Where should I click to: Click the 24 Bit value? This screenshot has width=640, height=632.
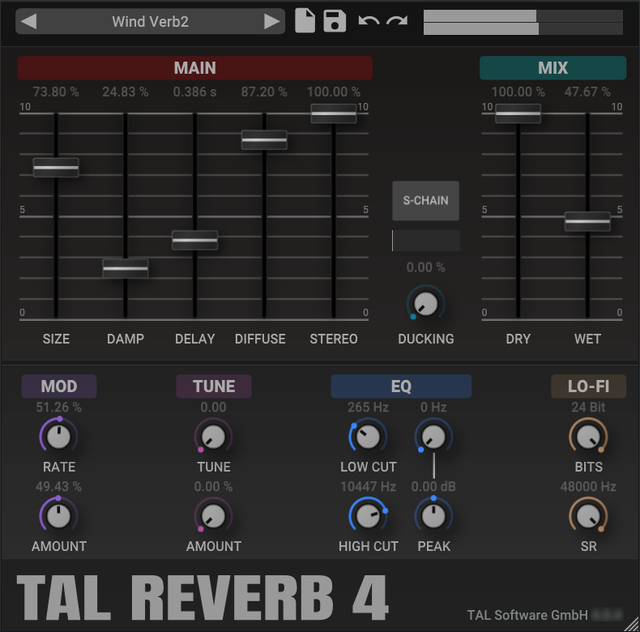(588, 407)
